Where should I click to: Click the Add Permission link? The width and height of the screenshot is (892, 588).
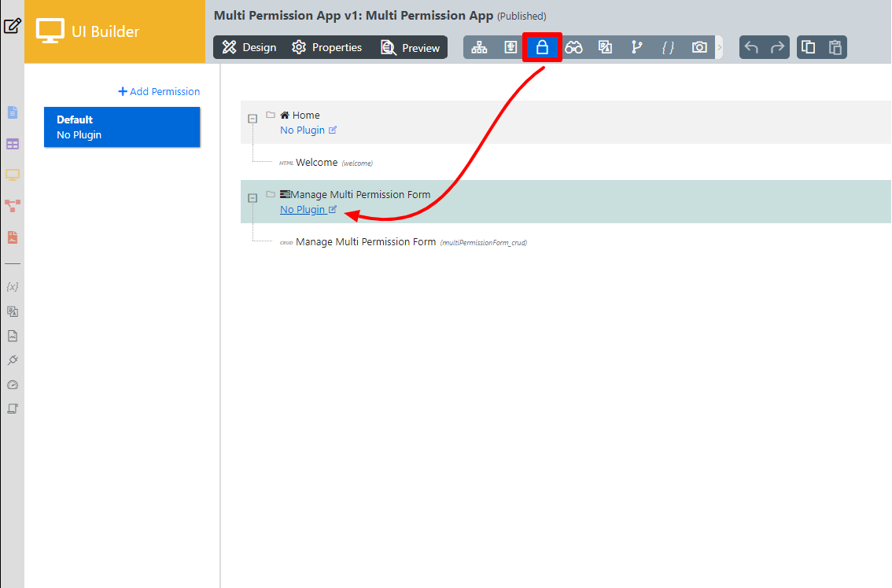(x=159, y=91)
